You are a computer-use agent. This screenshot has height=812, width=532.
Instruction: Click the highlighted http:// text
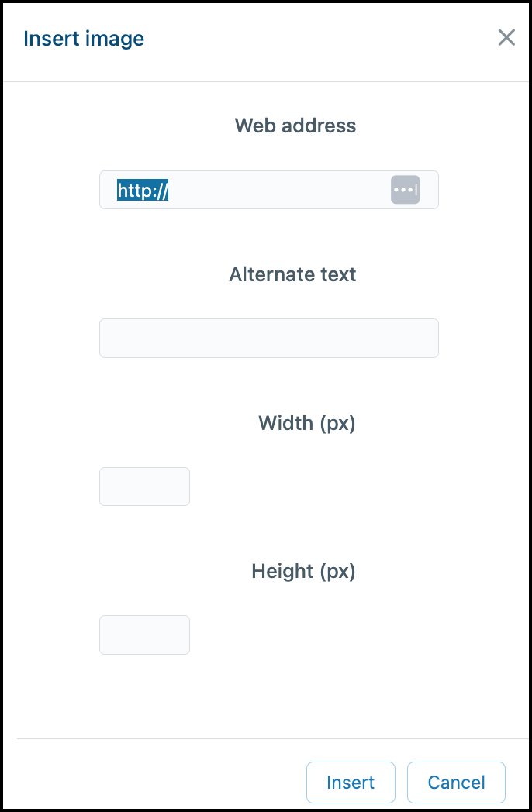click(143, 190)
